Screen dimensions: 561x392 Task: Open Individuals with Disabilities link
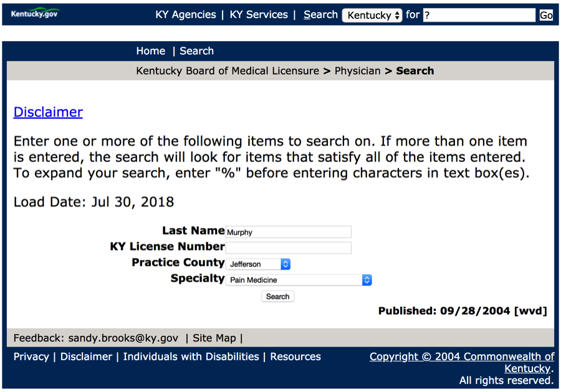(x=191, y=357)
